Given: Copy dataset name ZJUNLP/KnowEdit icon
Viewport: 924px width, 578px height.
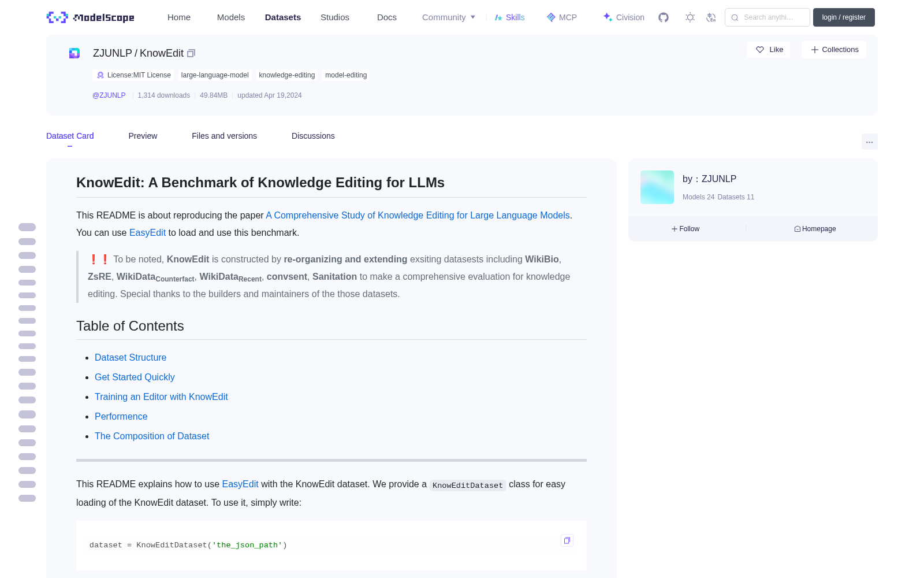Looking at the screenshot, I should point(191,53).
